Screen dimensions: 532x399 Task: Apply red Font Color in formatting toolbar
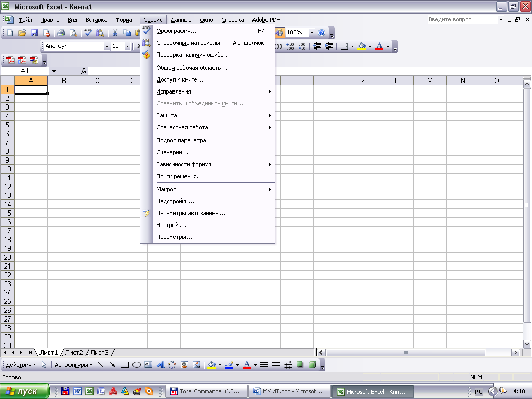click(x=379, y=46)
